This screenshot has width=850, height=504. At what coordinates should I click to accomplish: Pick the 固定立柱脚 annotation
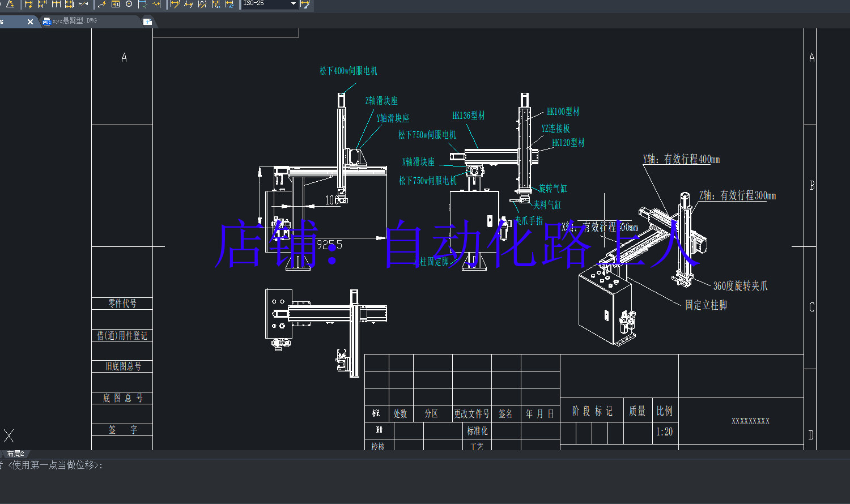pos(705,305)
